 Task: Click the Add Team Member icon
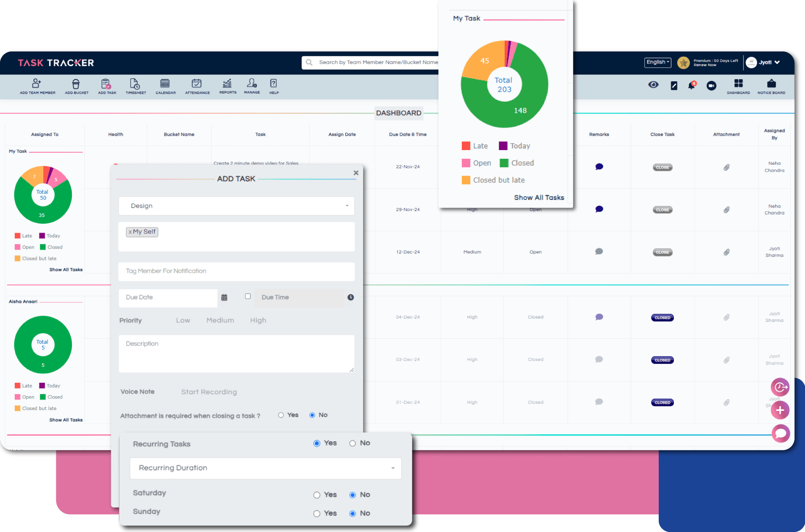click(x=37, y=84)
